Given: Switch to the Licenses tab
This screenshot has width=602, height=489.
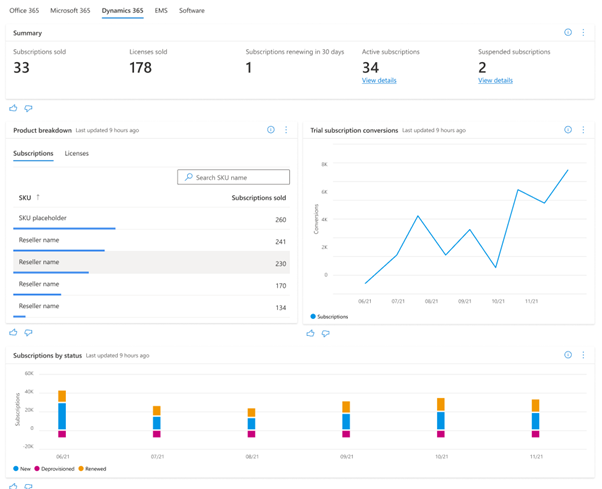Looking at the screenshot, I should coord(76,154).
